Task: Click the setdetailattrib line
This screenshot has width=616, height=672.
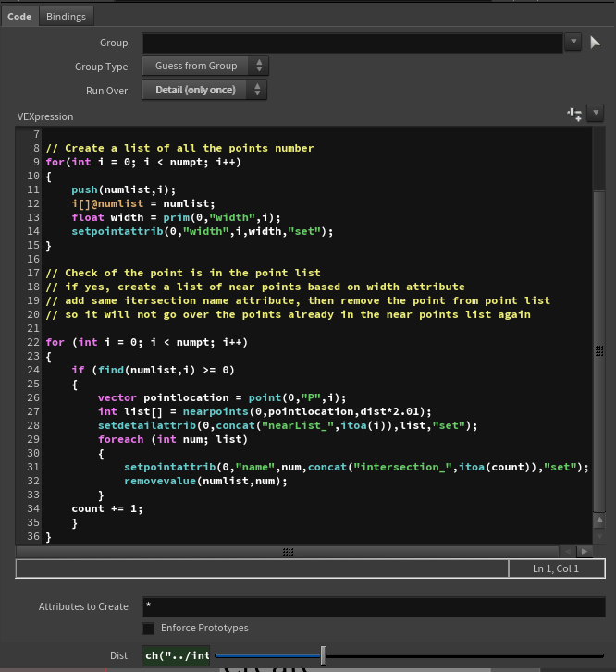Action: pos(288,425)
